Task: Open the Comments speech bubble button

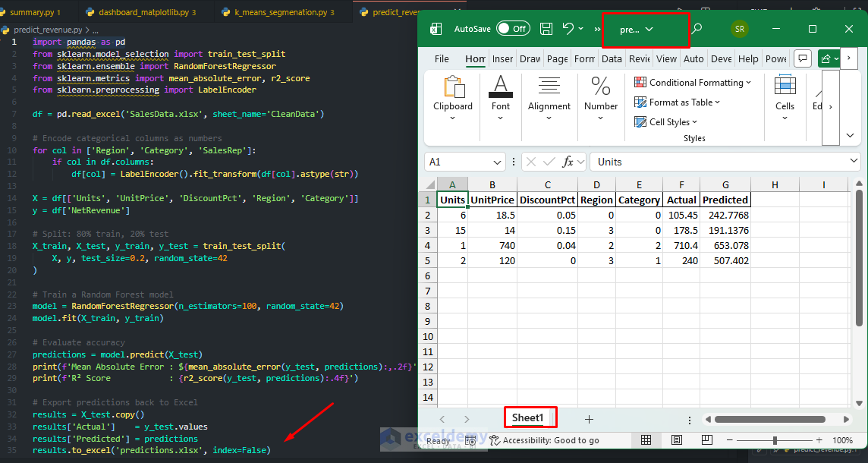Action: [x=803, y=58]
